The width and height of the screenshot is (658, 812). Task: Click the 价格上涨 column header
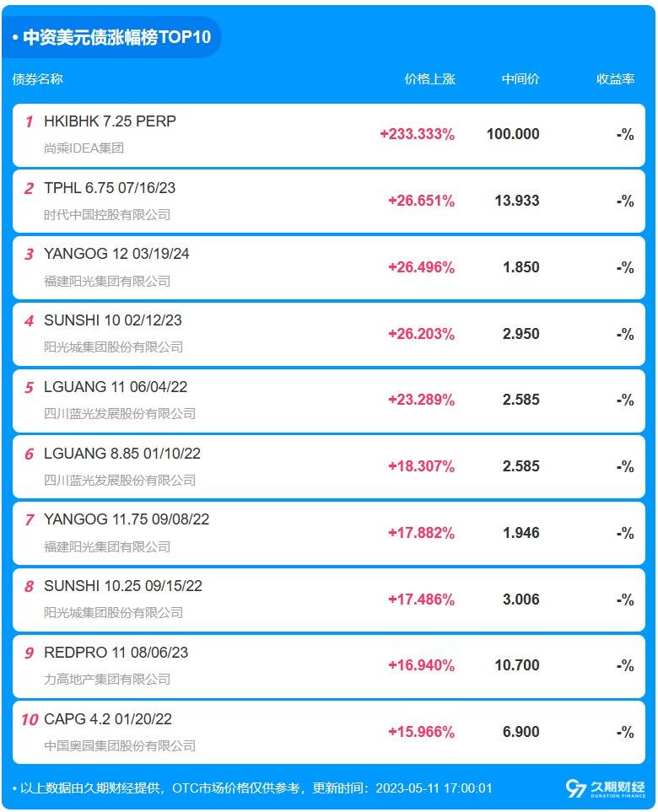[429, 78]
